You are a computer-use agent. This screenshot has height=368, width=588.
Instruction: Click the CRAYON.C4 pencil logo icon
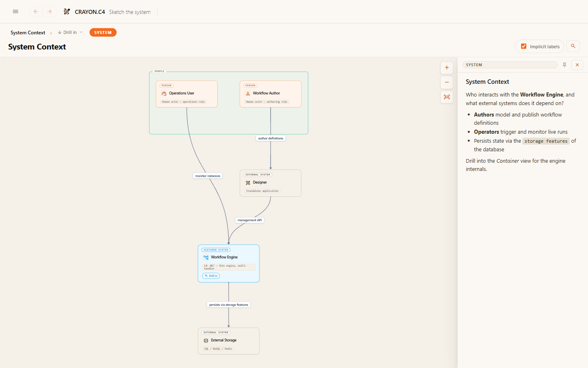click(x=67, y=11)
